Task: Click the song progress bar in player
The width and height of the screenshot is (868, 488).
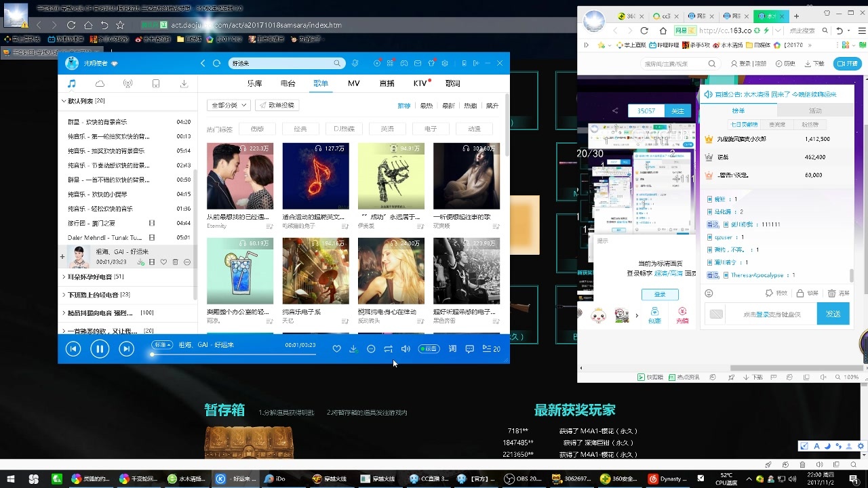Action: (233, 354)
